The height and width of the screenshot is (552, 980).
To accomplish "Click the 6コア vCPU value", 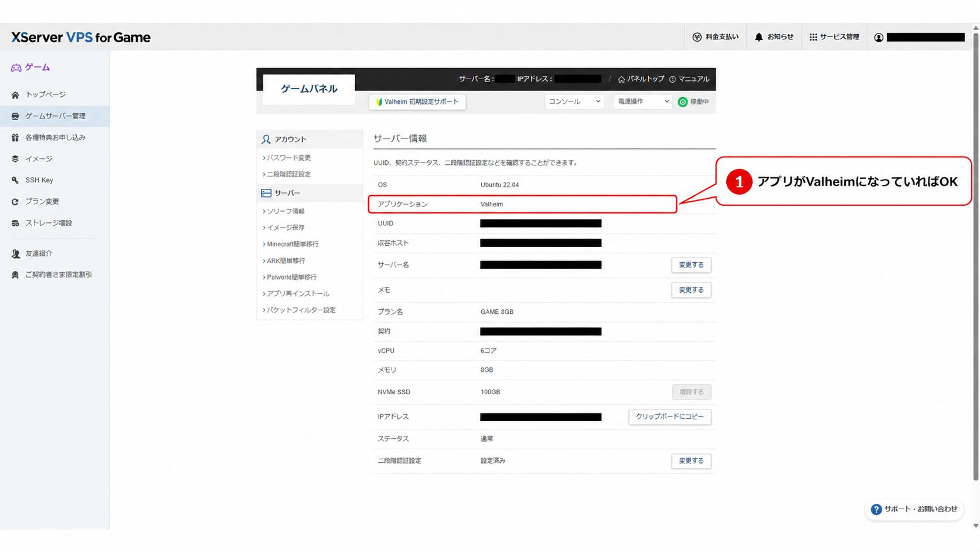I will (x=489, y=351).
